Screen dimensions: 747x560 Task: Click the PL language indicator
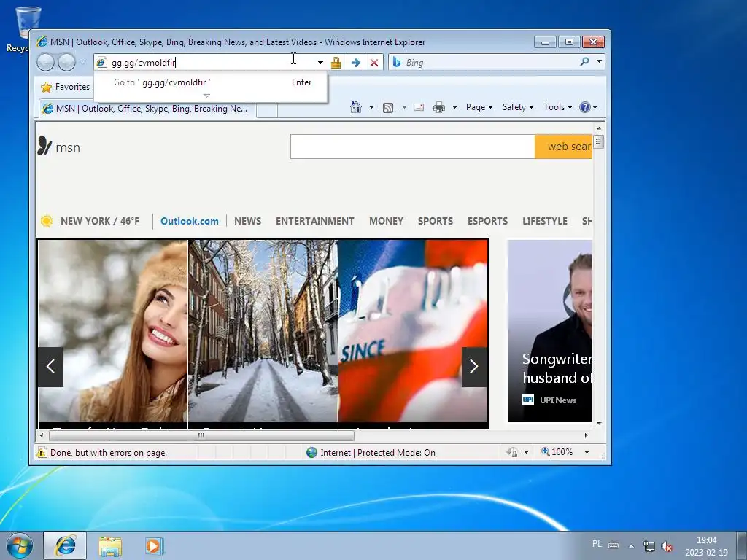point(597,544)
